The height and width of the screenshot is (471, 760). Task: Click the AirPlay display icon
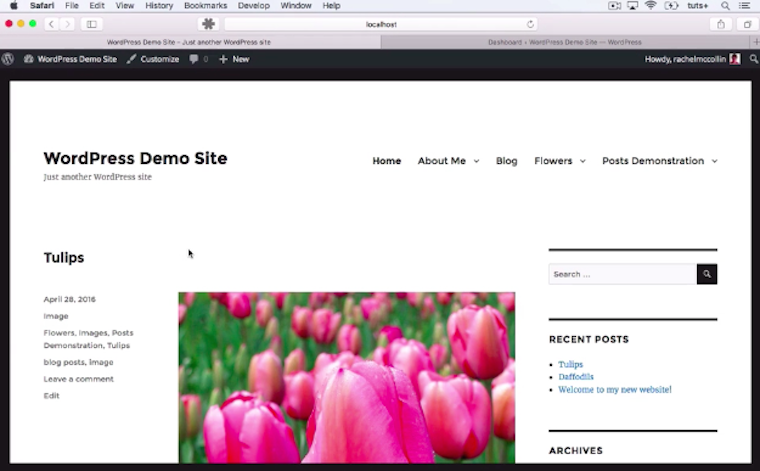(633, 6)
